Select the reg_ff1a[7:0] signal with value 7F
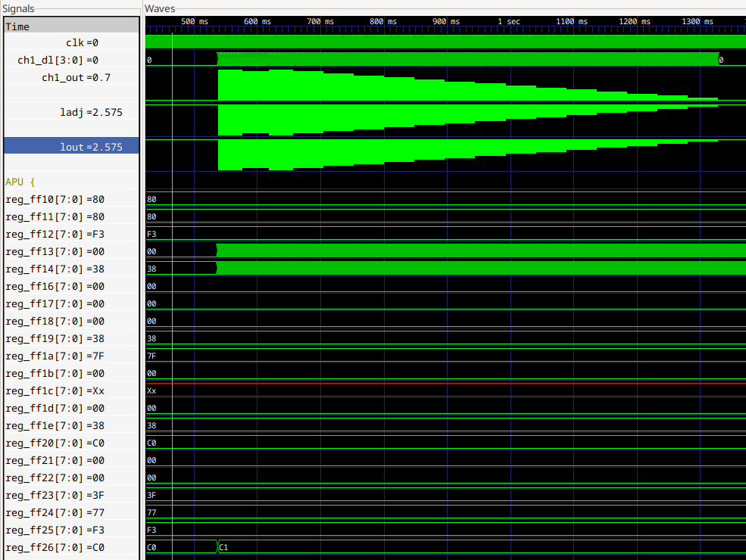746x560 pixels. point(55,356)
